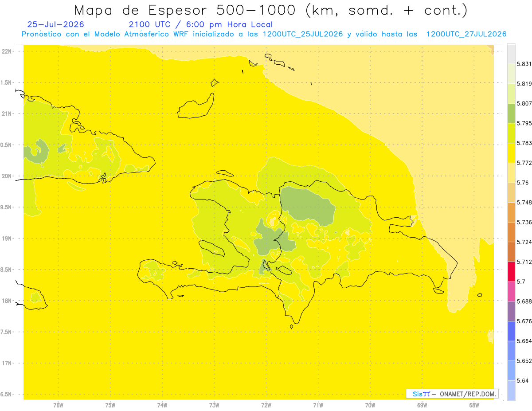Click the 'Sis - ONAMET/REP.DOM.' credit box
The height and width of the screenshot is (411, 532).
[x=452, y=394]
